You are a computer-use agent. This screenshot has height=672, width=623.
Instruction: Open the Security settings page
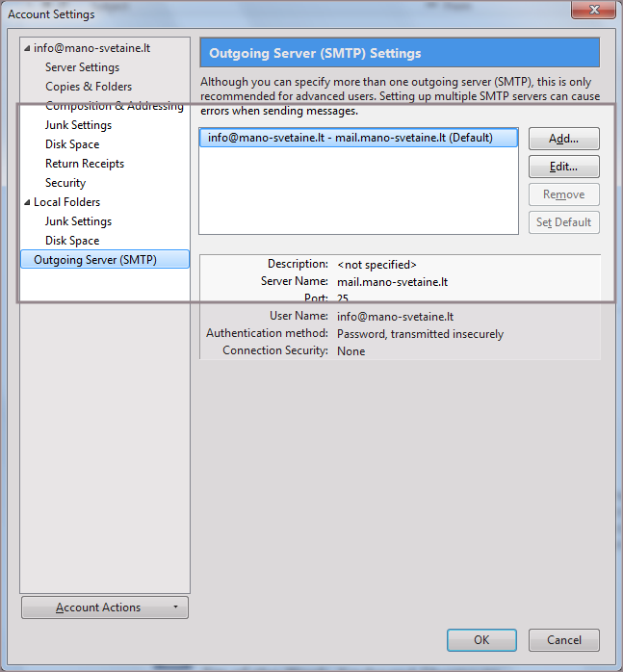[x=65, y=183]
